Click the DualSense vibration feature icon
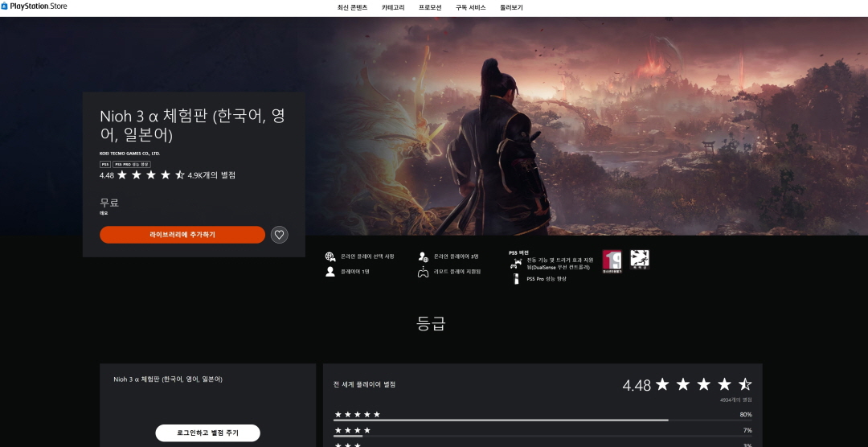The height and width of the screenshot is (447, 868). (515, 263)
